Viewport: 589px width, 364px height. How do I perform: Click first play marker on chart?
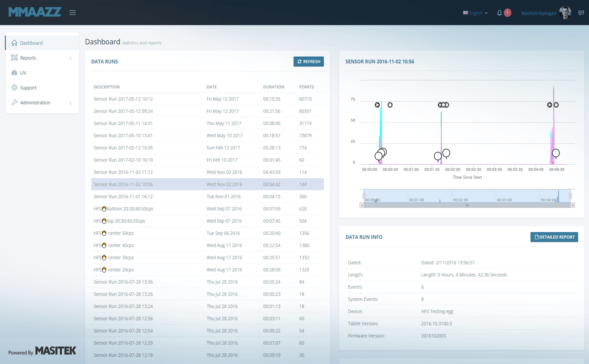click(377, 105)
